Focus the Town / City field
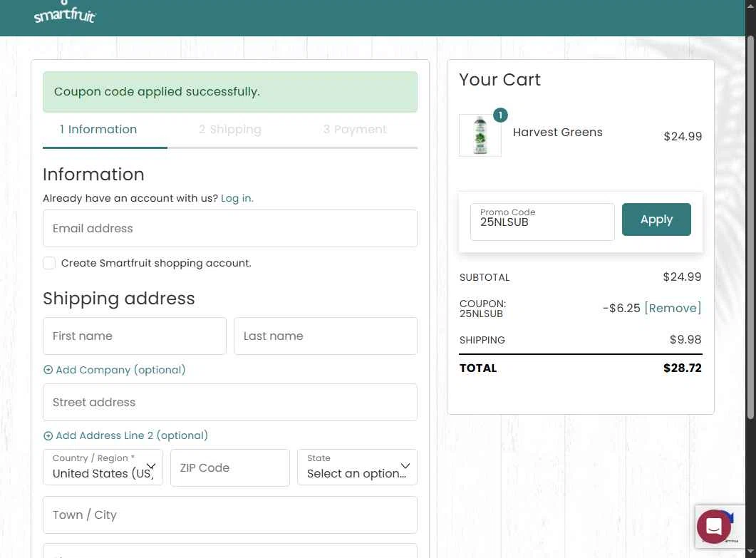The height and width of the screenshot is (558, 756). point(230,515)
